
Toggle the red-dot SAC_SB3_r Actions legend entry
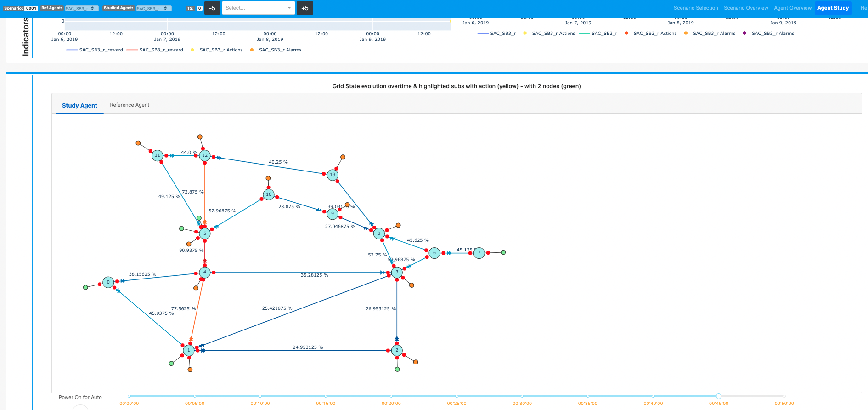[651, 34]
